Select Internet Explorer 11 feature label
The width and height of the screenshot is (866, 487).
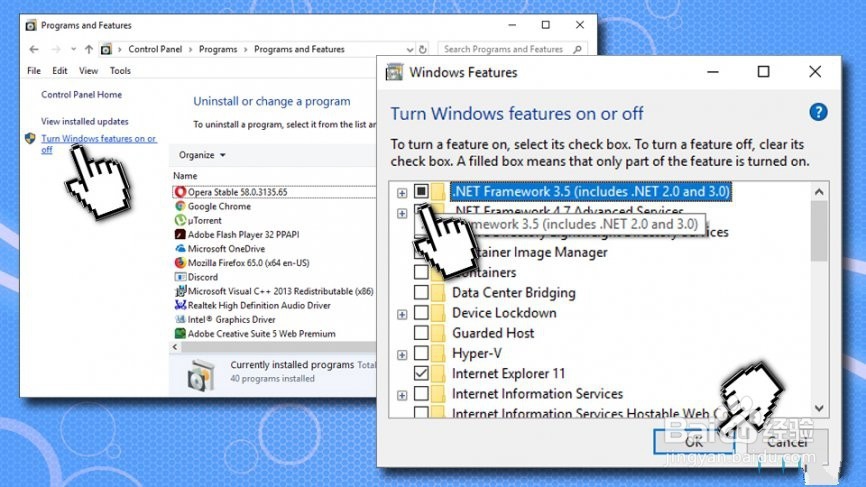click(x=508, y=373)
